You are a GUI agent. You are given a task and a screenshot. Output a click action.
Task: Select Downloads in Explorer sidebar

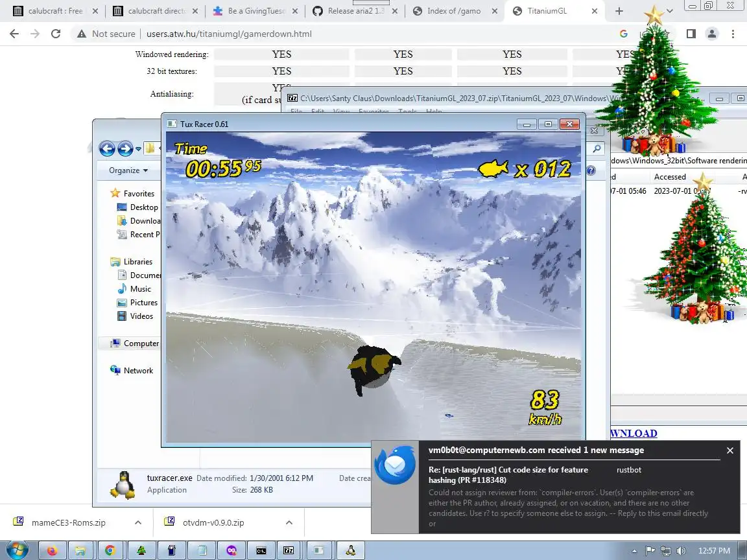pos(139,221)
